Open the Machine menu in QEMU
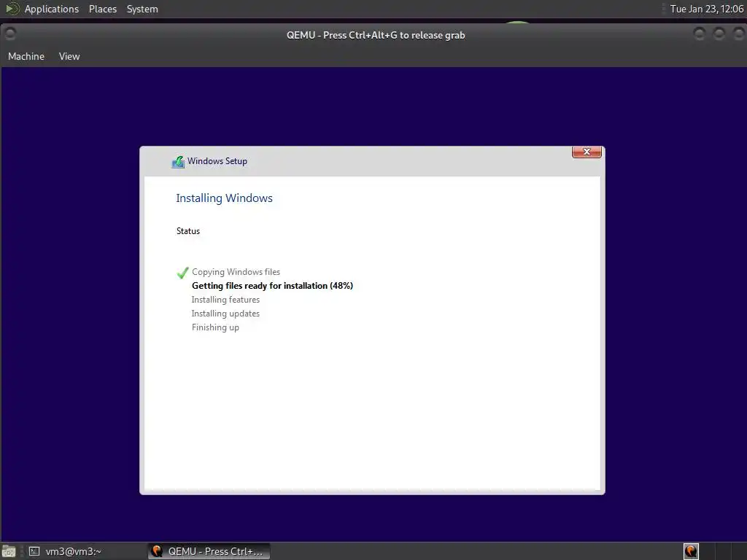The image size is (747, 560). tap(26, 56)
